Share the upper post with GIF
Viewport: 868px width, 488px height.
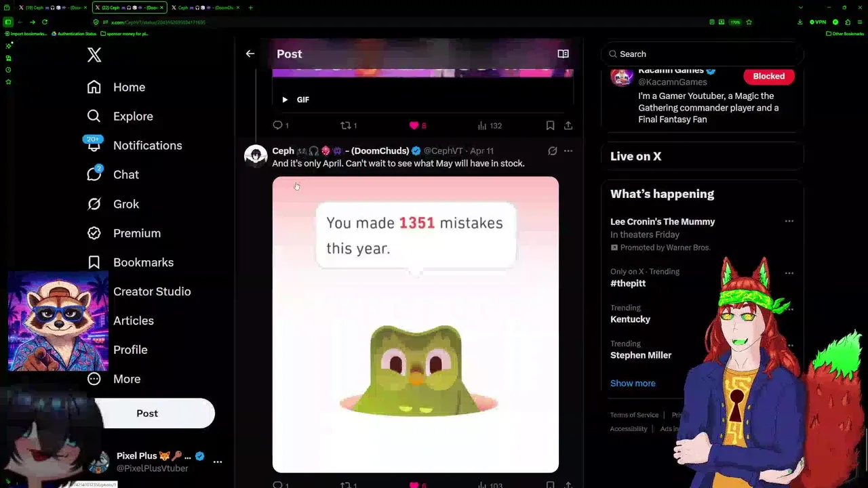click(568, 125)
